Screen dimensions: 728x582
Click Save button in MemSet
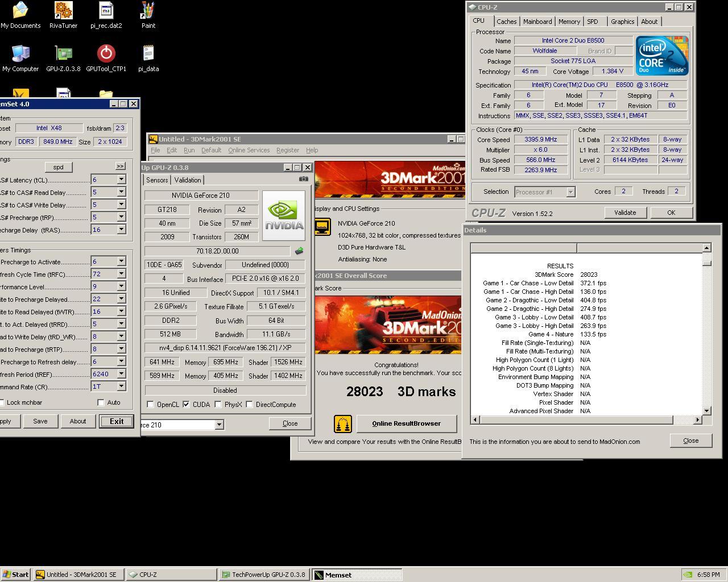[40, 421]
